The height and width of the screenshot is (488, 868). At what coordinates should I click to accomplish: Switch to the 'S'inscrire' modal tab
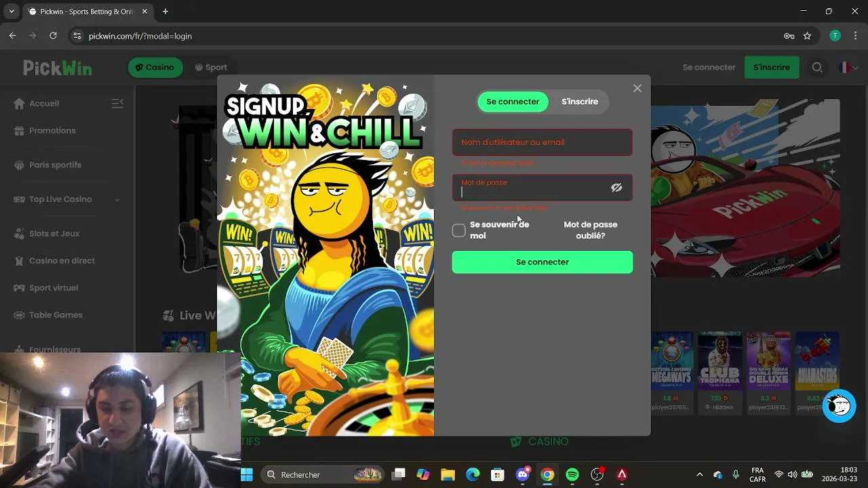pyautogui.click(x=580, y=102)
